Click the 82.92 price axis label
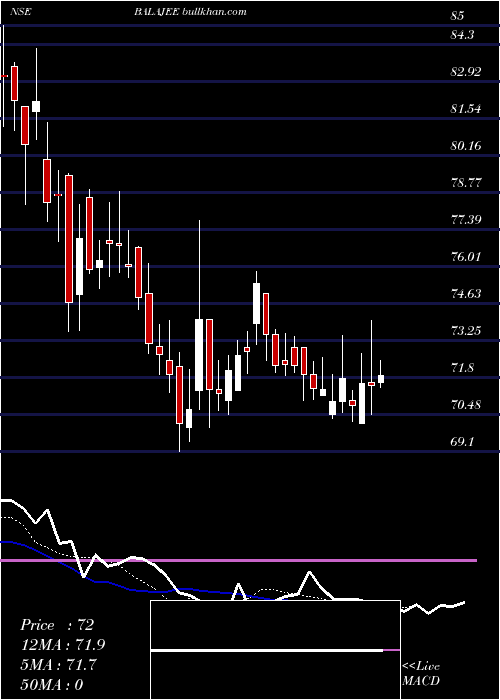Screen dimensions: 500x700 466,71
